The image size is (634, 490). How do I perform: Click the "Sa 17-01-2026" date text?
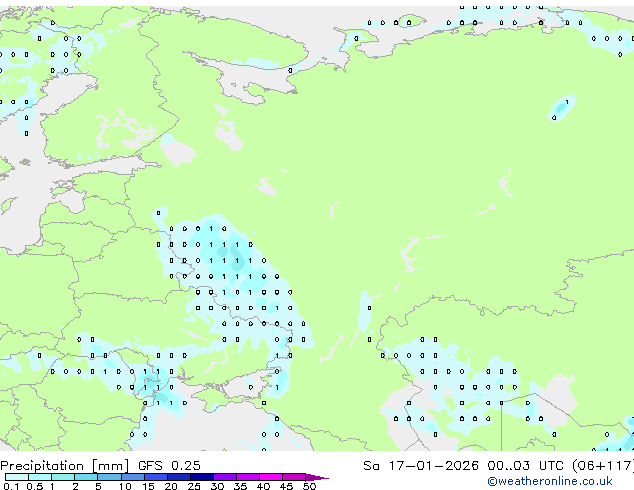[421, 466]
